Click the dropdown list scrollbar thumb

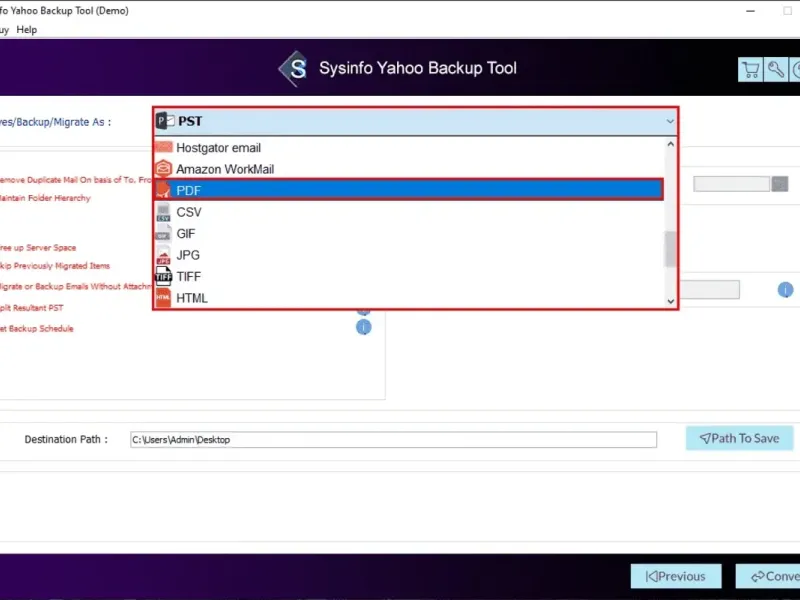pyautogui.click(x=670, y=248)
